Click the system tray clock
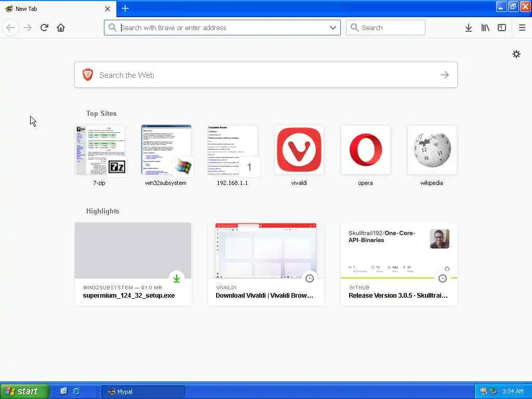Viewport: 532px width, 399px height. click(513, 391)
